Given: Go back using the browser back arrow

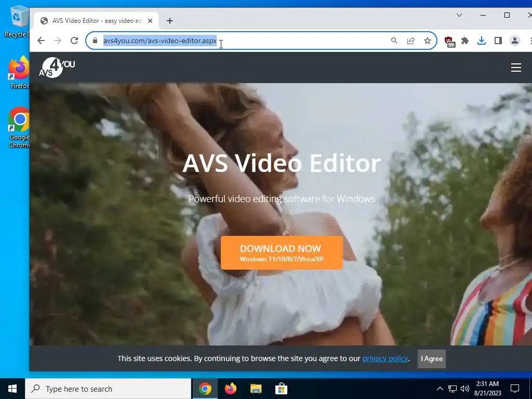Looking at the screenshot, I should pos(41,41).
